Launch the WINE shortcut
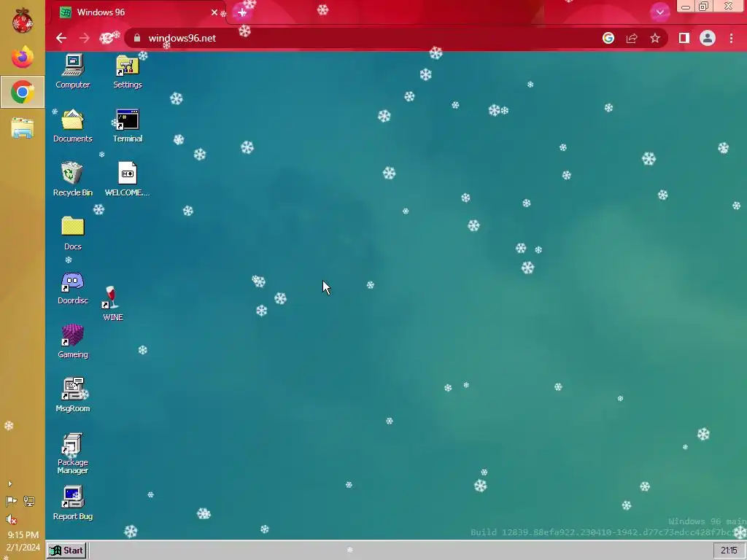This screenshot has height=560, width=747. 113,303
